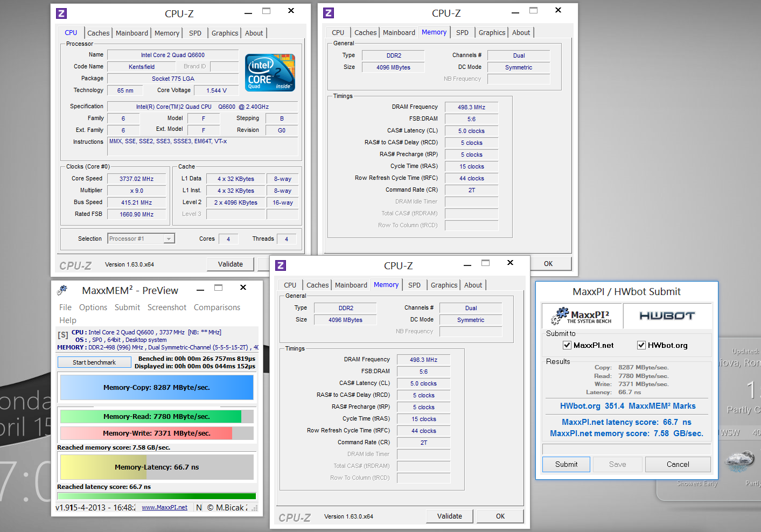Click the weather cloud icon on the desktop gadget
Screen dimensions: 761x532
pos(741,461)
